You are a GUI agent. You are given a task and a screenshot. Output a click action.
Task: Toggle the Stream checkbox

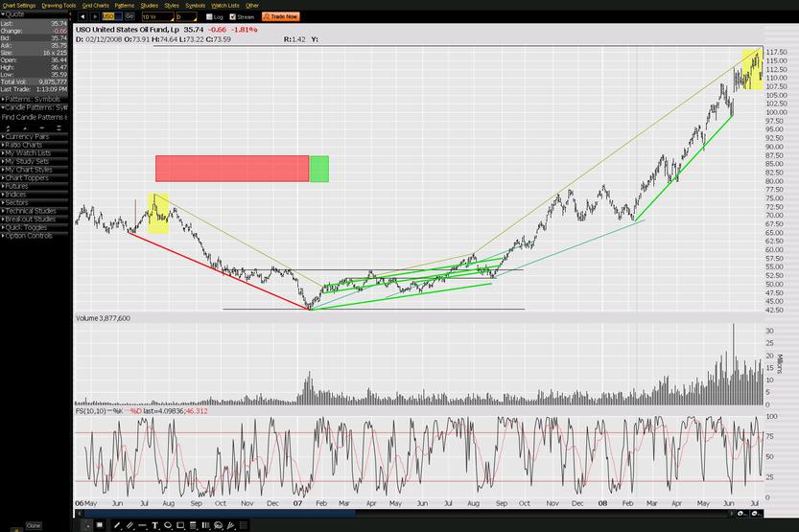pyautogui.click(x=233, y=16)
